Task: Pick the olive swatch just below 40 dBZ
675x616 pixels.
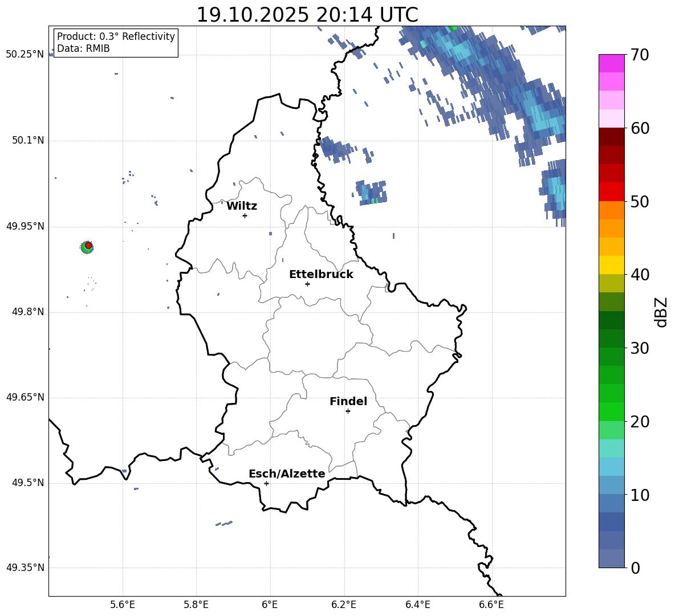Action: 611,283
